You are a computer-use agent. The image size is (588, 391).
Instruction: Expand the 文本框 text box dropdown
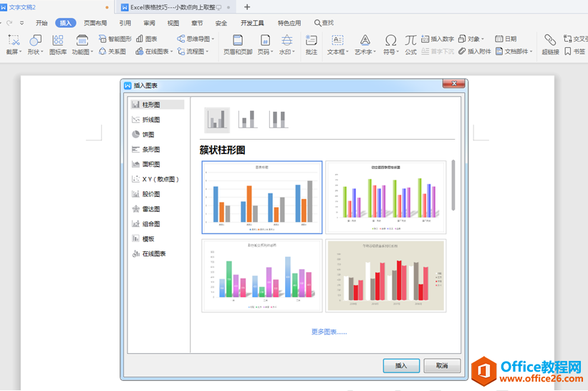point(347,52)
